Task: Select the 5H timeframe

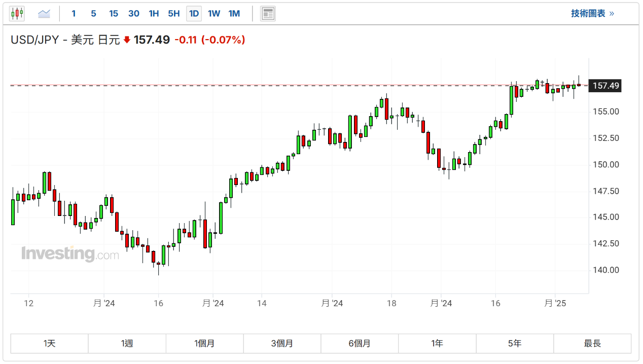Action: [174, 14]
